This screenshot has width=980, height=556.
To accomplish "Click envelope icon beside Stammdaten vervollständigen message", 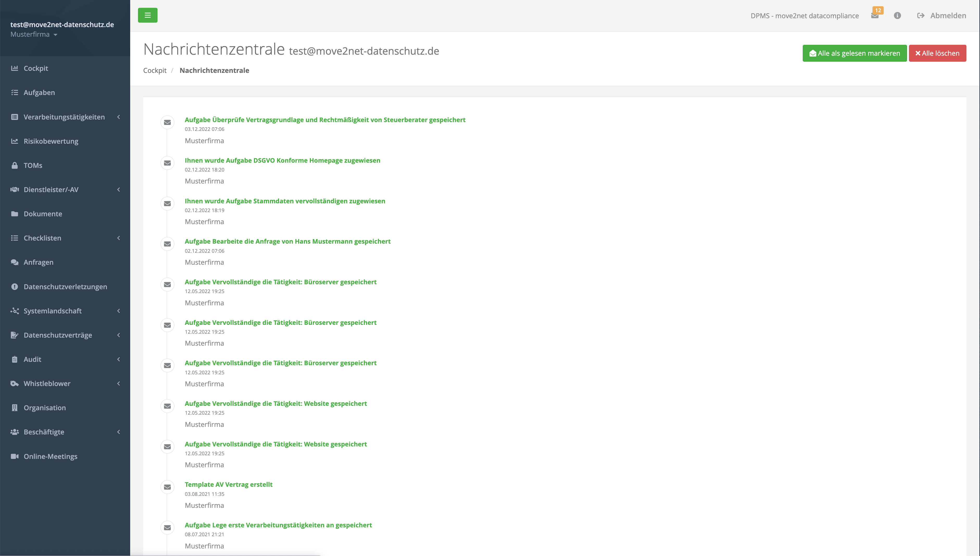I will tap(167, 204).
